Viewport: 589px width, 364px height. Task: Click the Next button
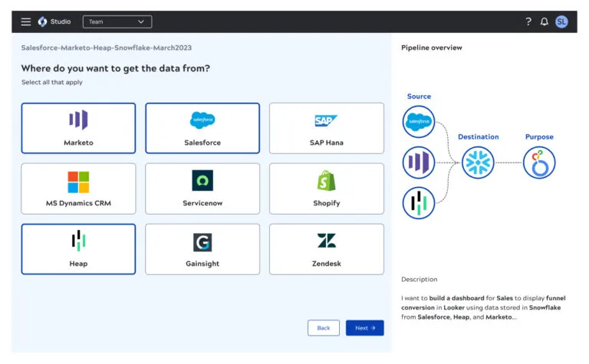point(365,328)
